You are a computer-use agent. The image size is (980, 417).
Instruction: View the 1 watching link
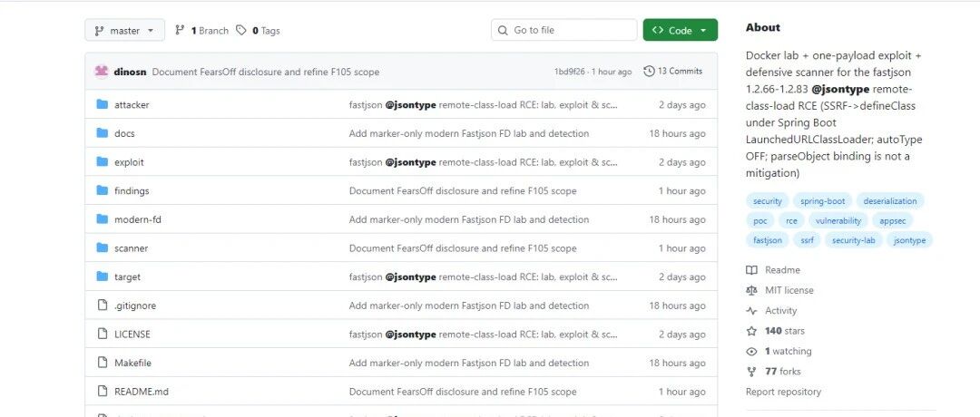pos(789,351)
